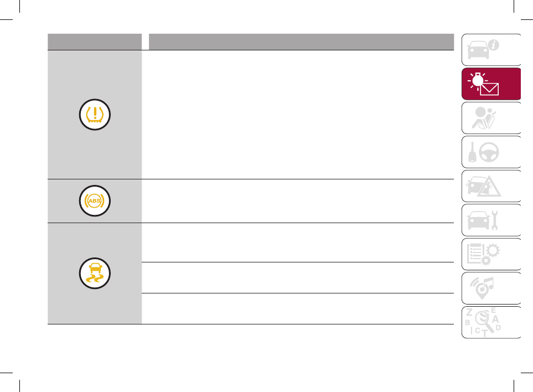533x392 pixels.
Task: Click the wide grey table header bar
Action: pos(301,42)
